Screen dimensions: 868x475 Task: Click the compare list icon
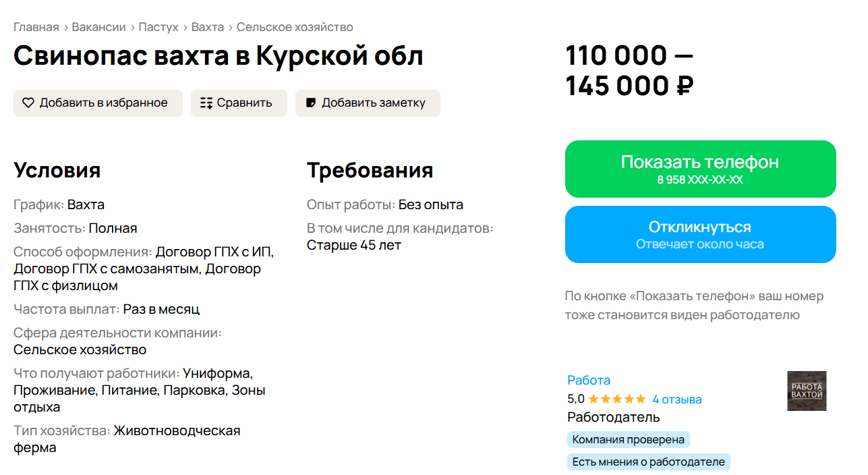(206, 103)
